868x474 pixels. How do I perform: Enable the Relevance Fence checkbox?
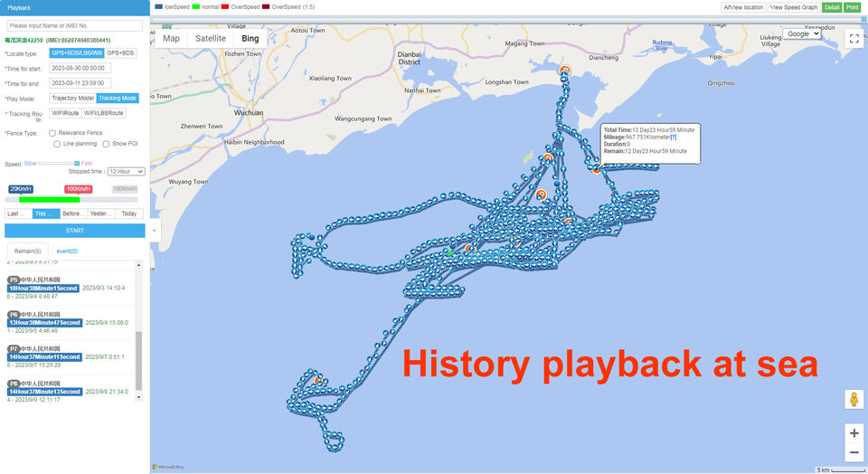coord(52,133)
